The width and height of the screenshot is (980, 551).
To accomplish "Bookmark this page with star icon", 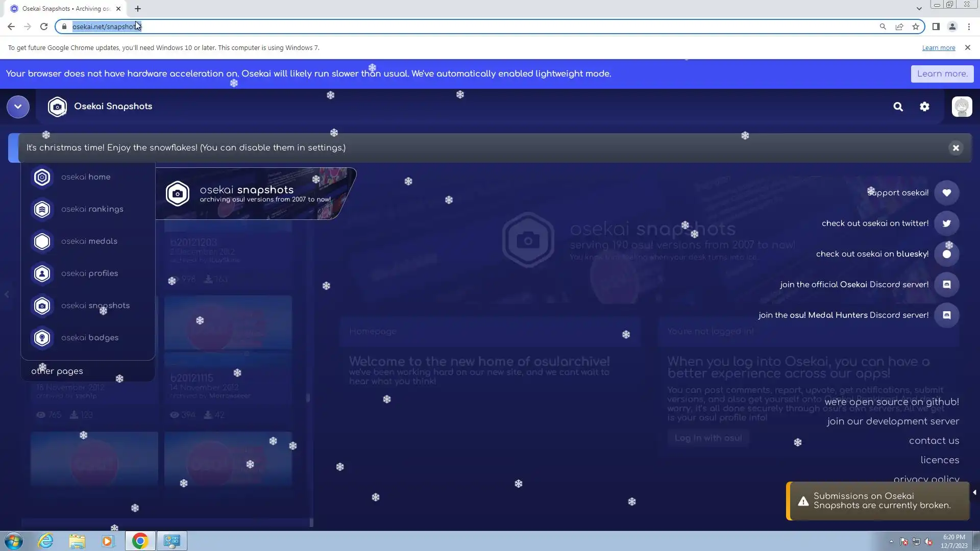I will [916, 27].
